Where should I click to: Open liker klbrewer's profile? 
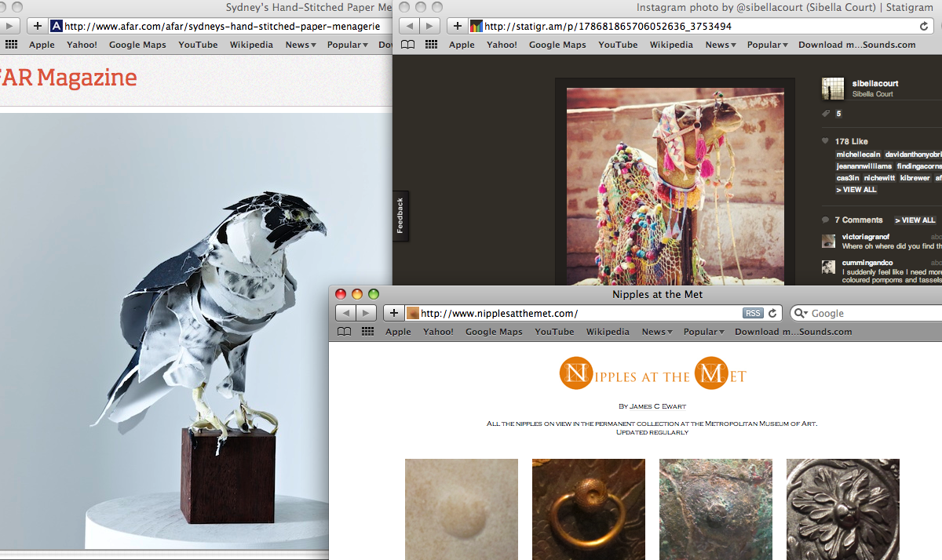pos(915,178)
